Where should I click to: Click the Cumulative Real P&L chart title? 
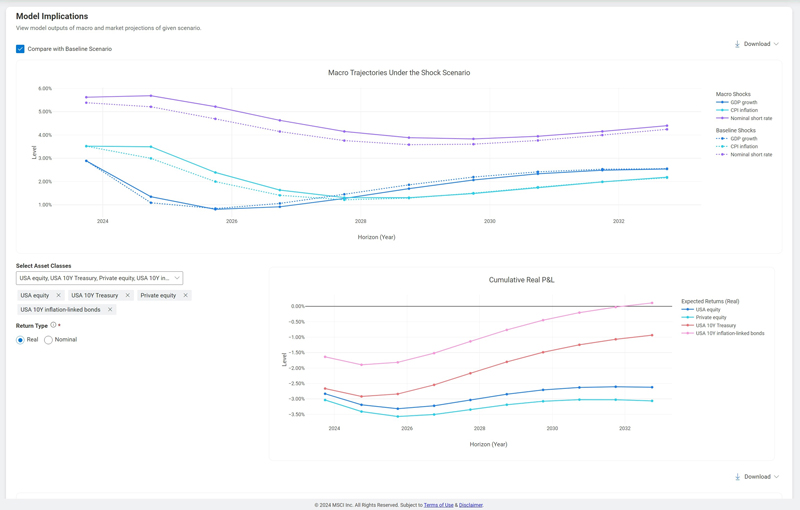(521, 280)
